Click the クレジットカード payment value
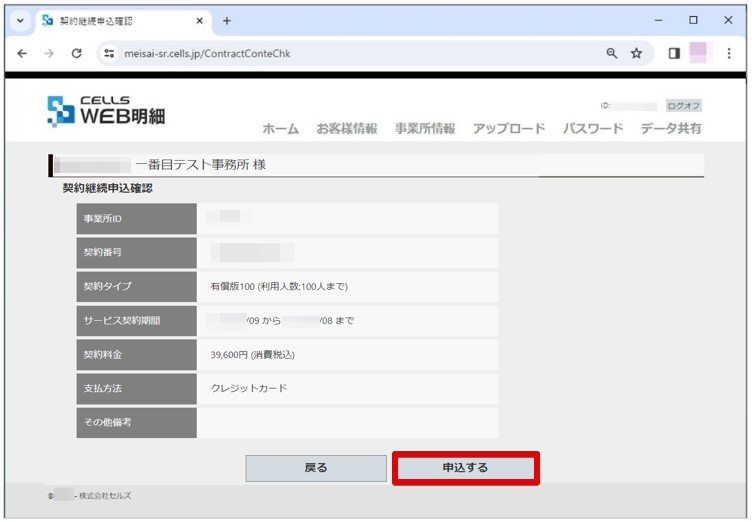752x522 pixels. pyautogui.click(x=248, y=388)
